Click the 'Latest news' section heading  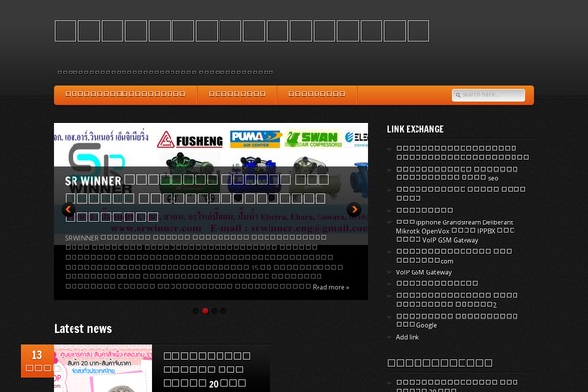(83, 329)
